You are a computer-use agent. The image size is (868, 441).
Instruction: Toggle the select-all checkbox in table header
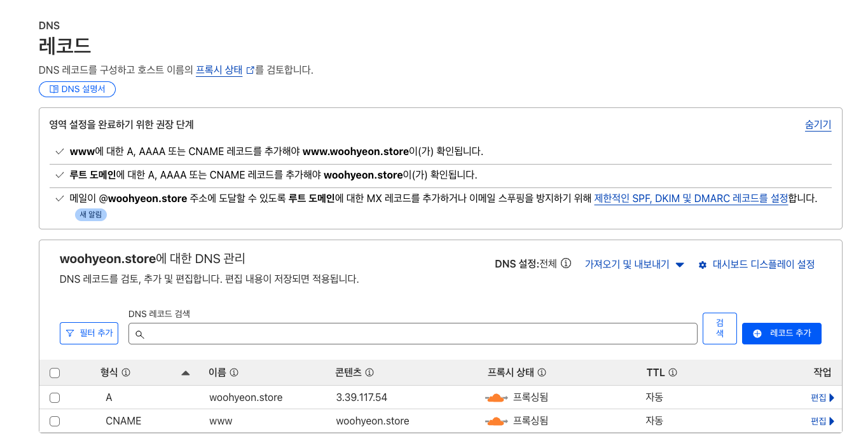coord(55,373)
